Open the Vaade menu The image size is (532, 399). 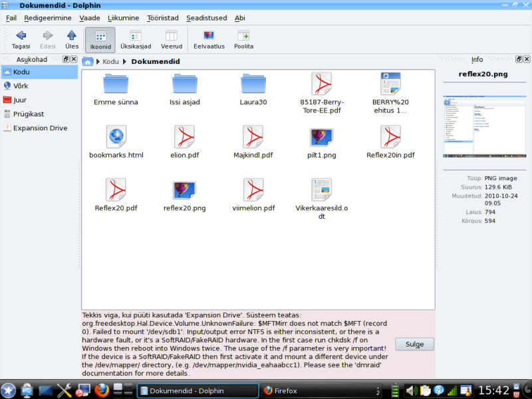(89, 18)
